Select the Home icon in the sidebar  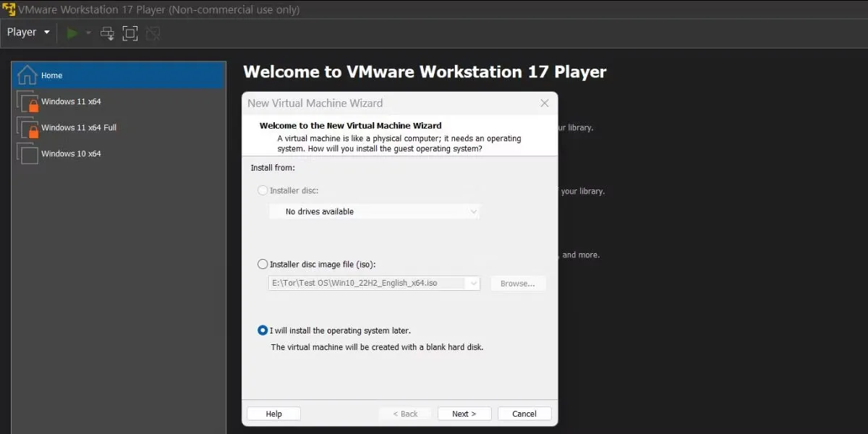coord(27,75)
